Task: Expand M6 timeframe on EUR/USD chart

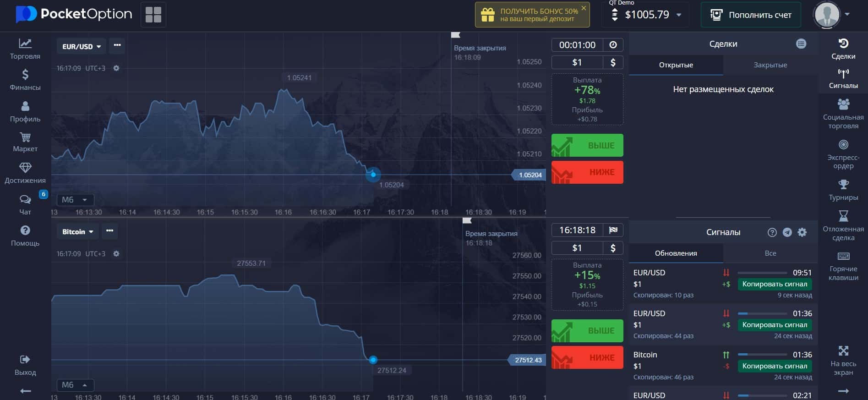Action: (x=76, y=200)
